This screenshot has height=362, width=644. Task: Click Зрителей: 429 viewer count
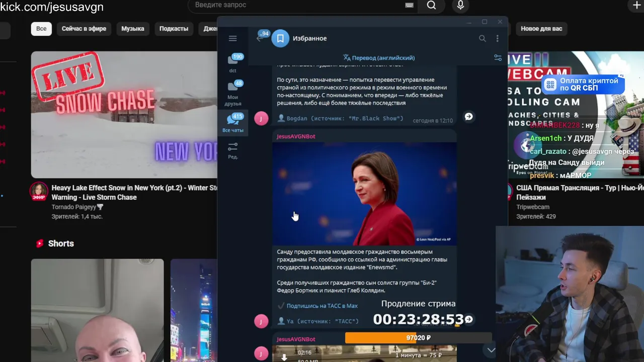536,217
